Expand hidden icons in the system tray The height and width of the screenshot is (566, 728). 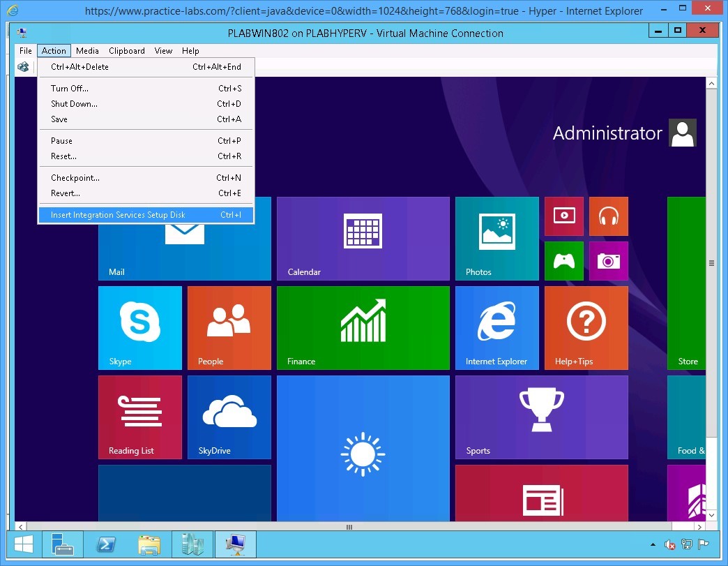pos(652,544)
